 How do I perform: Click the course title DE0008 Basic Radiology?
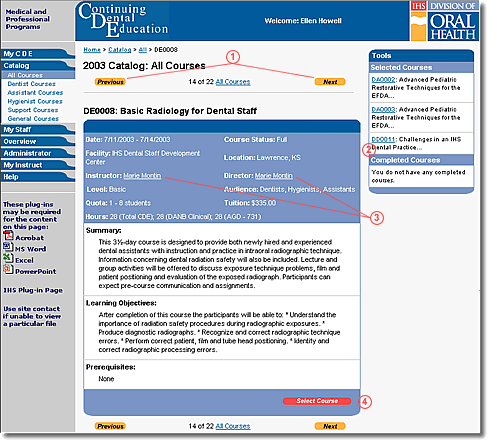170,111
